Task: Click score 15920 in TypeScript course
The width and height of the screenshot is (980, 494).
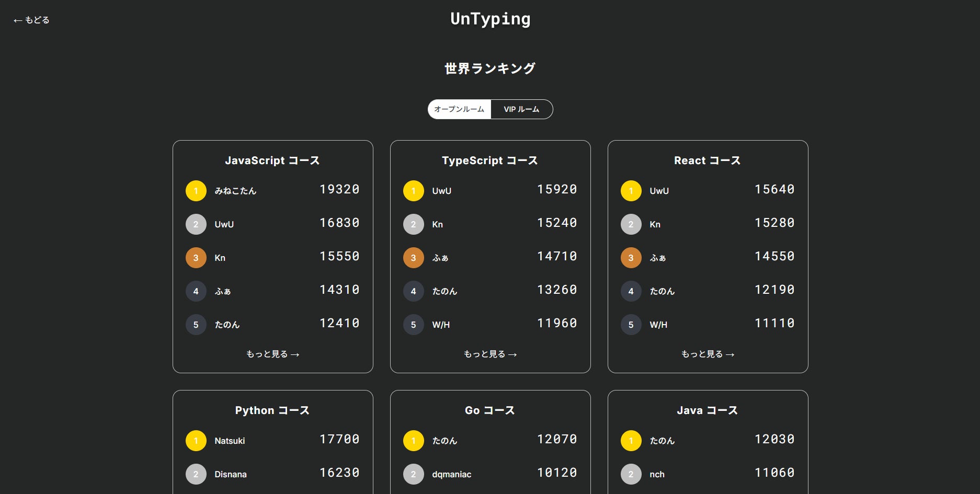Action: pos(557,189)
